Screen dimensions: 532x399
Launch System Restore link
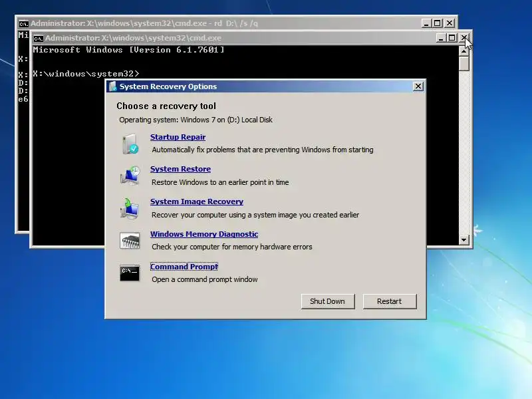pyautogui.click(x=180, y=169)
